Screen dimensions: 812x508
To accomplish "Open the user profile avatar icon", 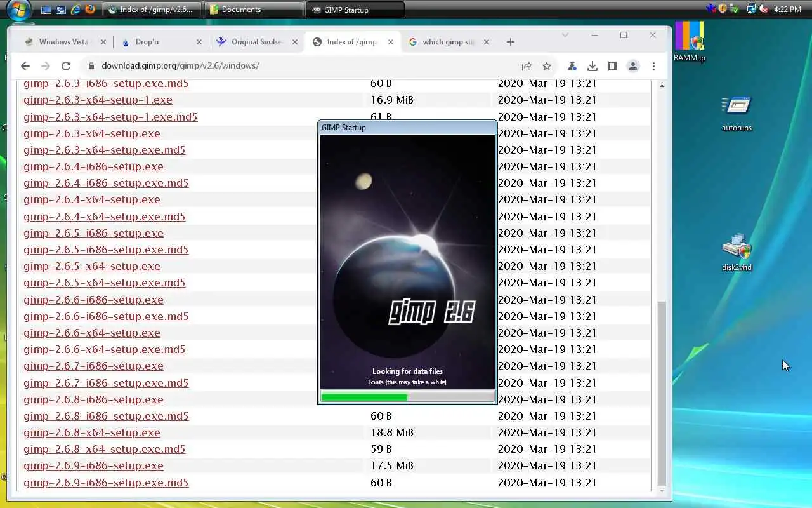I will (x=633, y=66).
